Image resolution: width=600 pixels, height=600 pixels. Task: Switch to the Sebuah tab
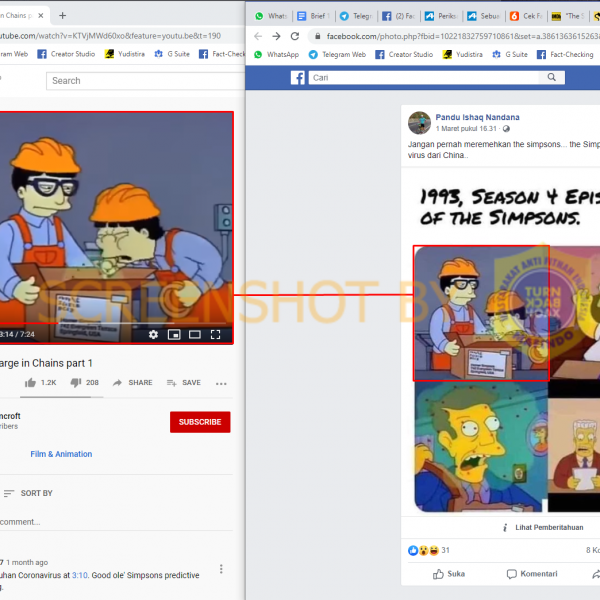tap(484, 16)
